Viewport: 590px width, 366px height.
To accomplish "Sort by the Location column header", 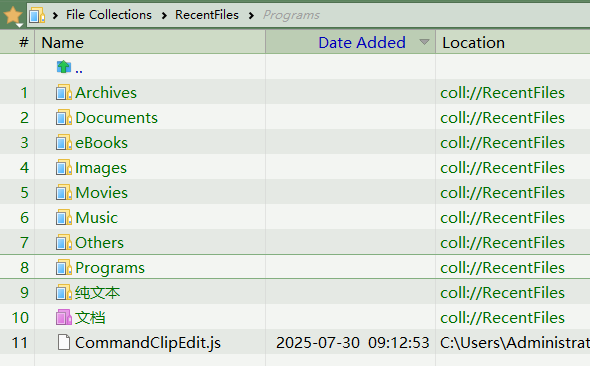I will [x=513, y=42].
